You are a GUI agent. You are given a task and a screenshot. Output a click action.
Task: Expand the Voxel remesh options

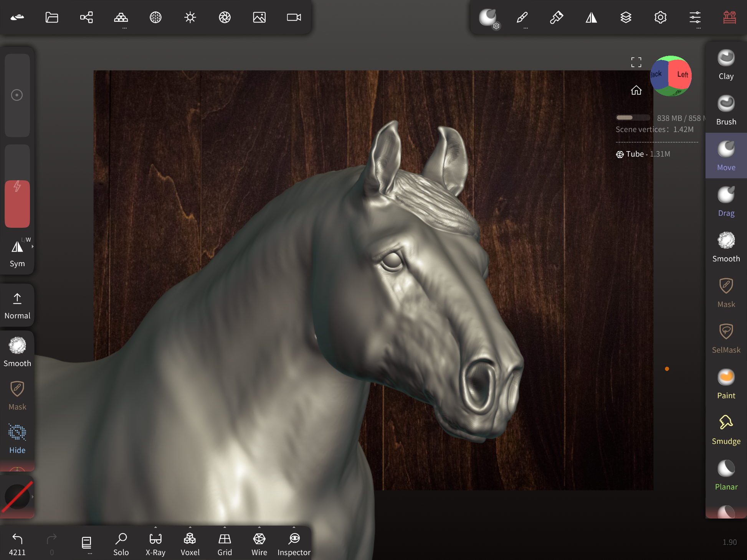pyautogui.click(x=190, y=528)
